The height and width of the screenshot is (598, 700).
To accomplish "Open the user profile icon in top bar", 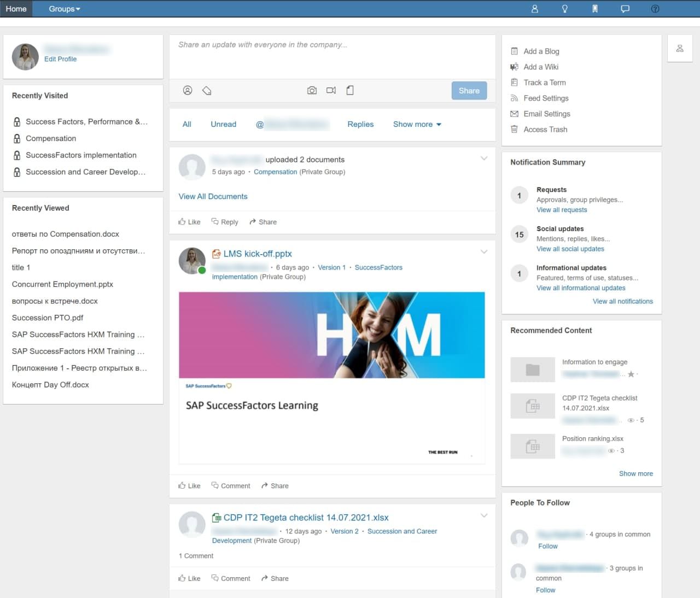I will [x=535, y=9].
